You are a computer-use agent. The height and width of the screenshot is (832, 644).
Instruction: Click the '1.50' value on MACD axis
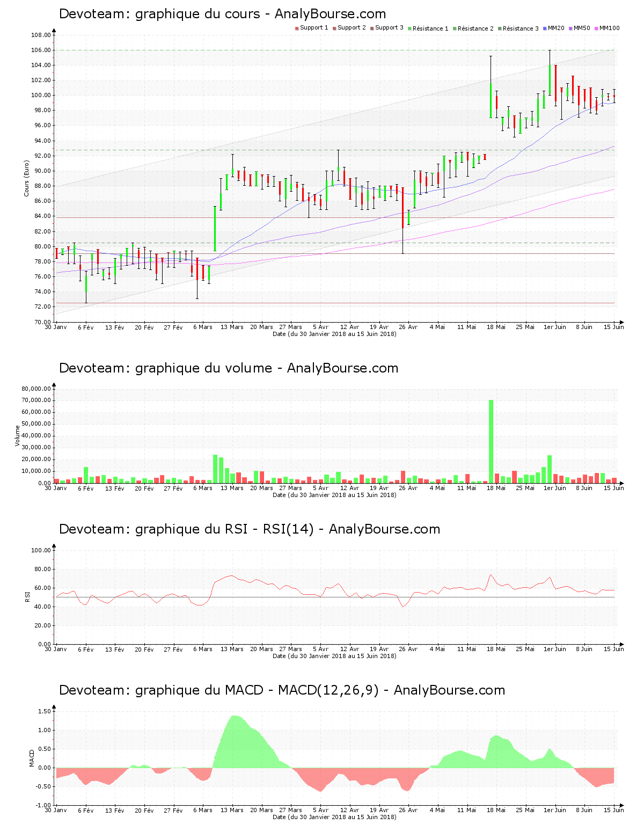45,712
